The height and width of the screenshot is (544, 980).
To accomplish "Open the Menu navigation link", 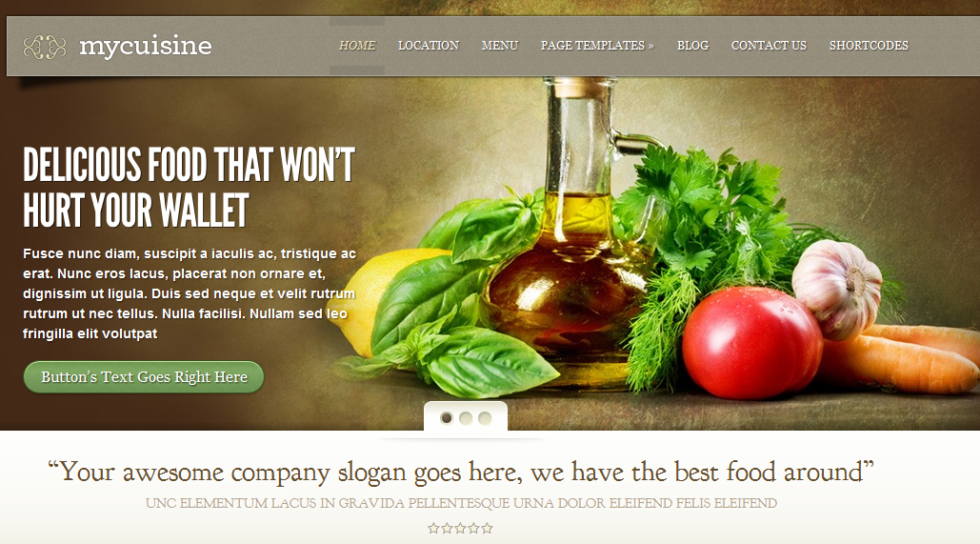I will tap(500, 46).
